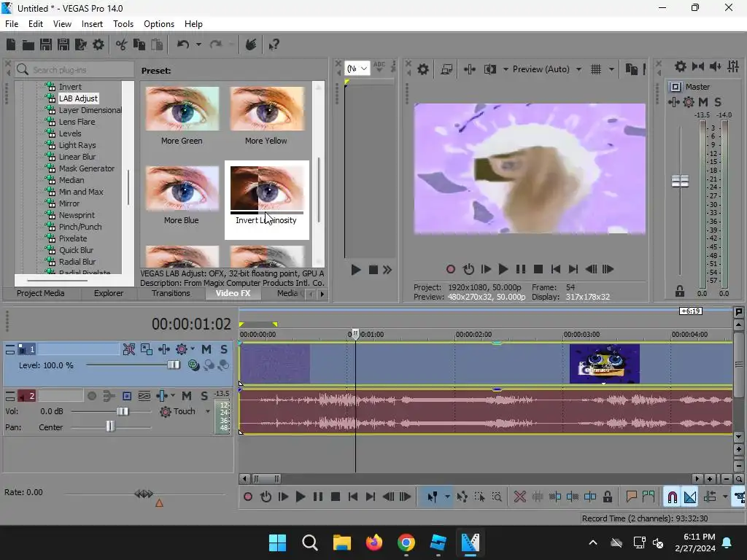Toggle snapping magnet icon

(x=672, y=497)
